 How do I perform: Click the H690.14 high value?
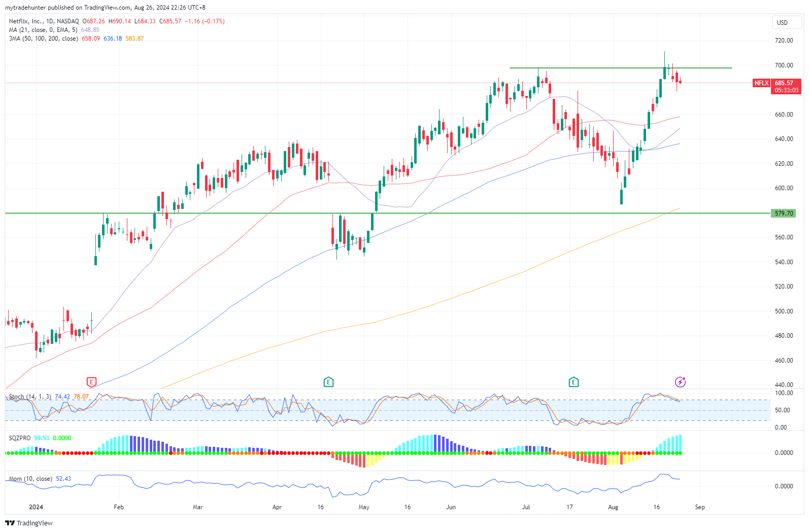(119, 21)
